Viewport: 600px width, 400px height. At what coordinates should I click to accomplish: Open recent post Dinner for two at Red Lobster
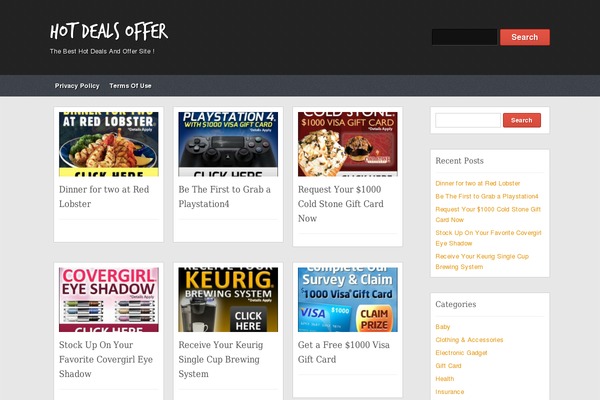pyautogui.click(x=478, y=183)
